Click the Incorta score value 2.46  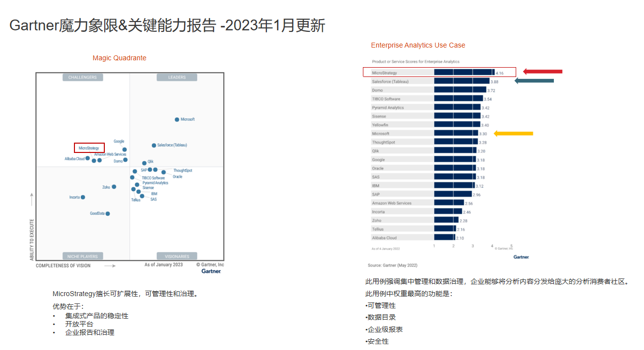467,212
